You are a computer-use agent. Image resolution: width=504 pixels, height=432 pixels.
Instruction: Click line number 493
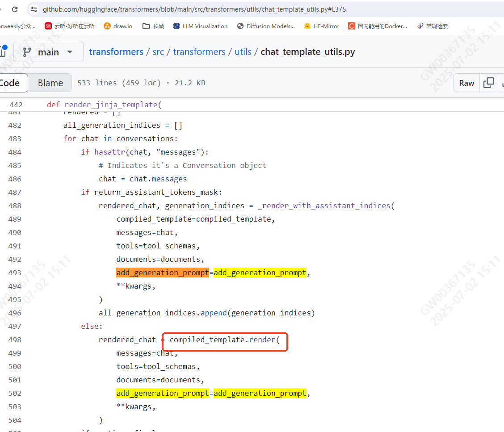tap(15, 273)
